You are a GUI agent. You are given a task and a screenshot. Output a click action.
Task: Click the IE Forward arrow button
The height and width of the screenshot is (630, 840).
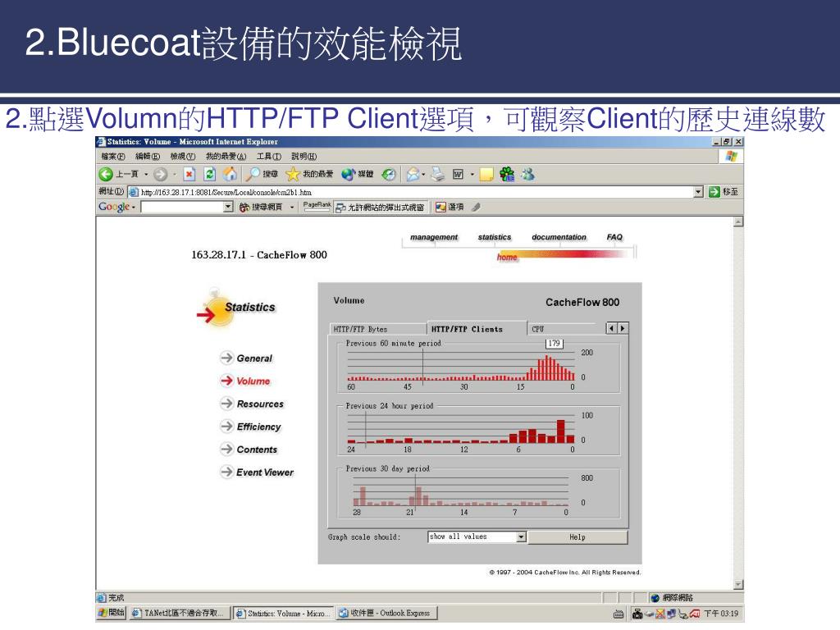coord(160,174)
